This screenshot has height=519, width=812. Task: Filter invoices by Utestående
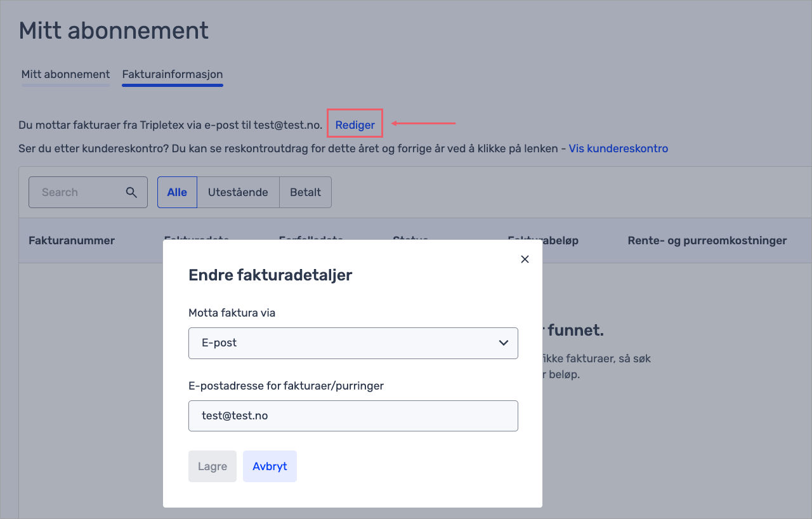[238, 192]
